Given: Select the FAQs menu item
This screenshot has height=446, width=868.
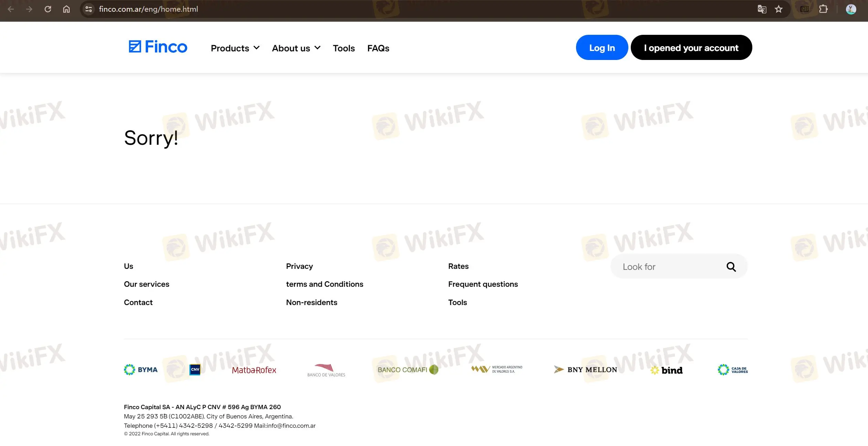Looking at the screenshot, I should pos(378,48).
